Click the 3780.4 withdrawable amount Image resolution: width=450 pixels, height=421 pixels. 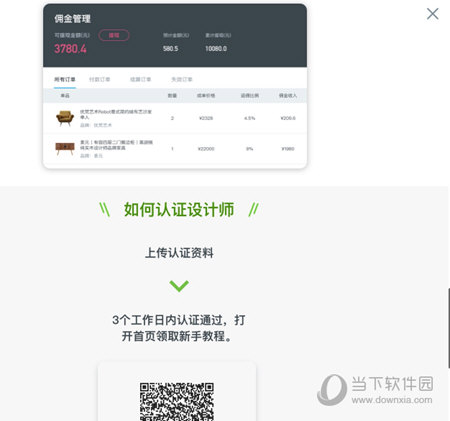coord(70,49)
